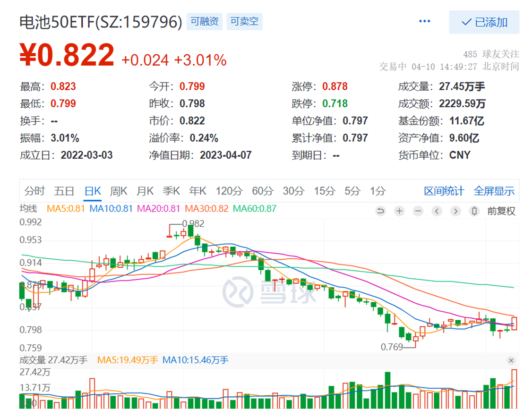Viewport: 532px width, 409px height.
Task: Click the 净值日期 value 2023-04-07
Action: [226, 155]
